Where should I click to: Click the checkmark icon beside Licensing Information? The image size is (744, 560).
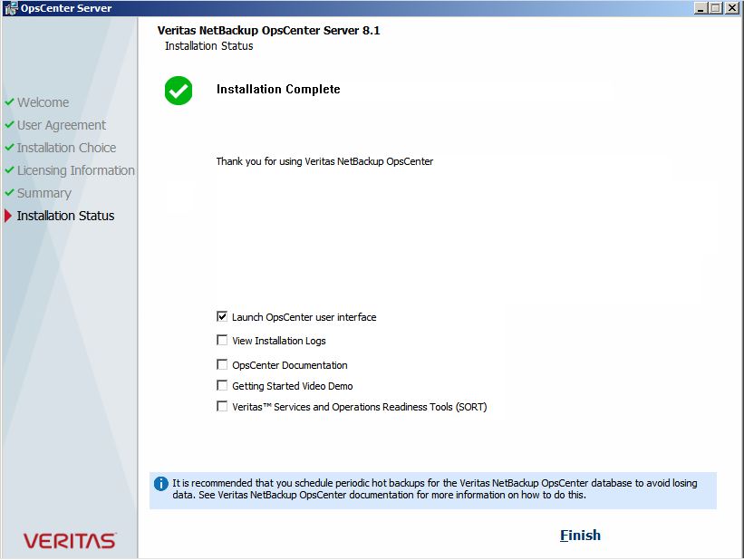point(10,170)
